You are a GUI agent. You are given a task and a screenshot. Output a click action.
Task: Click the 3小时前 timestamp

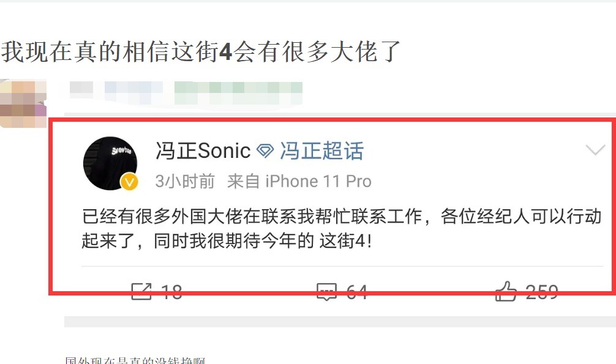coord(185,182)
